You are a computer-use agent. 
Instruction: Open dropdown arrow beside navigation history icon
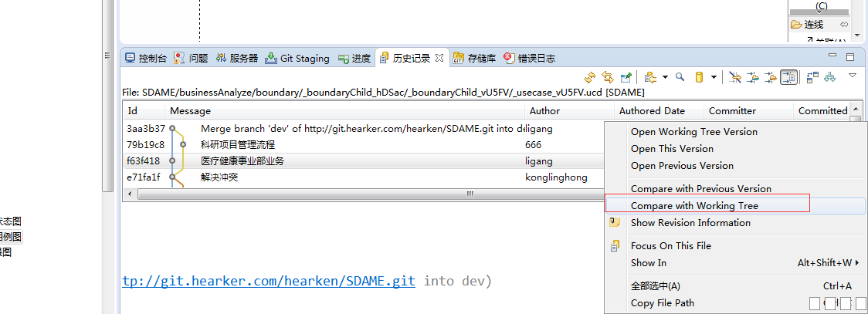tap(664, 77)
